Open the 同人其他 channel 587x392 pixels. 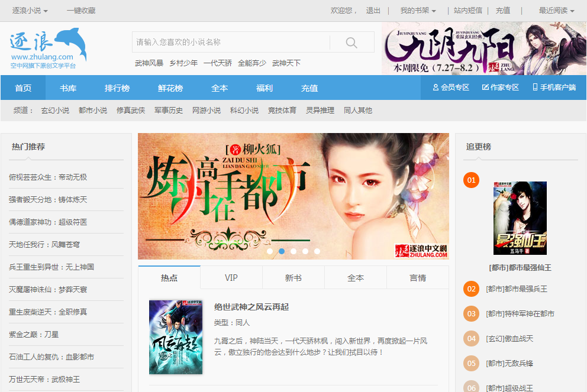[x=358, y=111]
